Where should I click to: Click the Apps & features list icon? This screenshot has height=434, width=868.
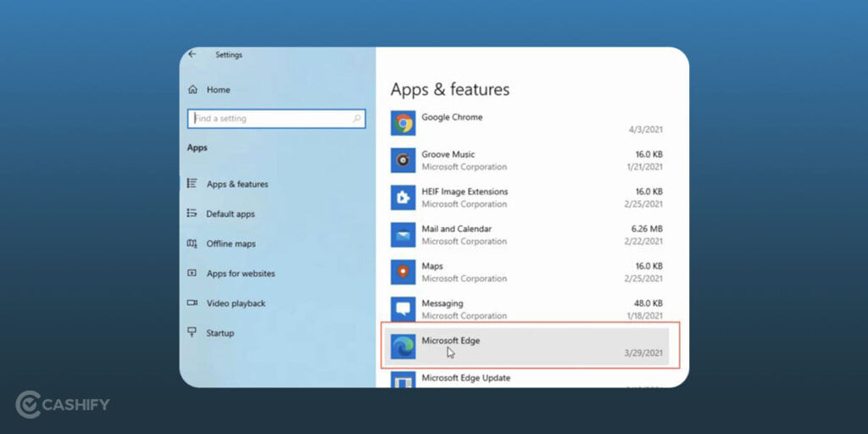[x=192, y=183]
